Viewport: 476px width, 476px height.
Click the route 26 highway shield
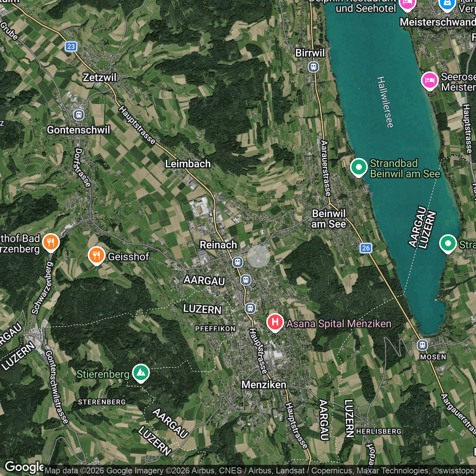pos(366,248)
